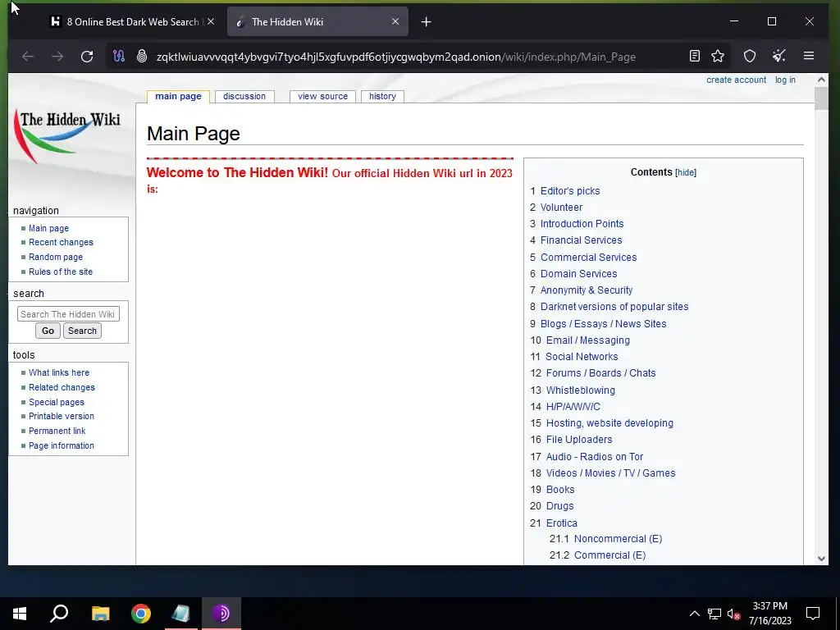Click the muted volume tray icon
Image resolution: width=840 pixels, height=630 pixels.
(x=733, y=614)
